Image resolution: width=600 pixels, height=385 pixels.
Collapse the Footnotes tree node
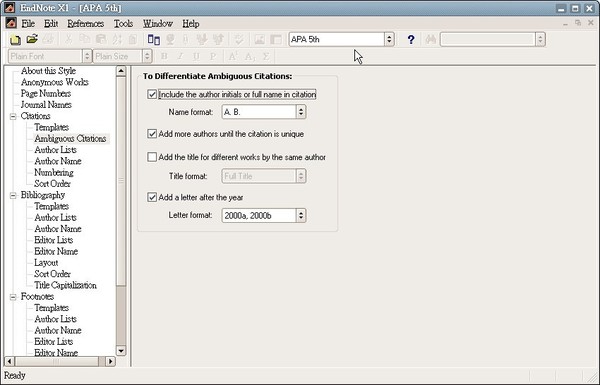(x=13, y=297)
